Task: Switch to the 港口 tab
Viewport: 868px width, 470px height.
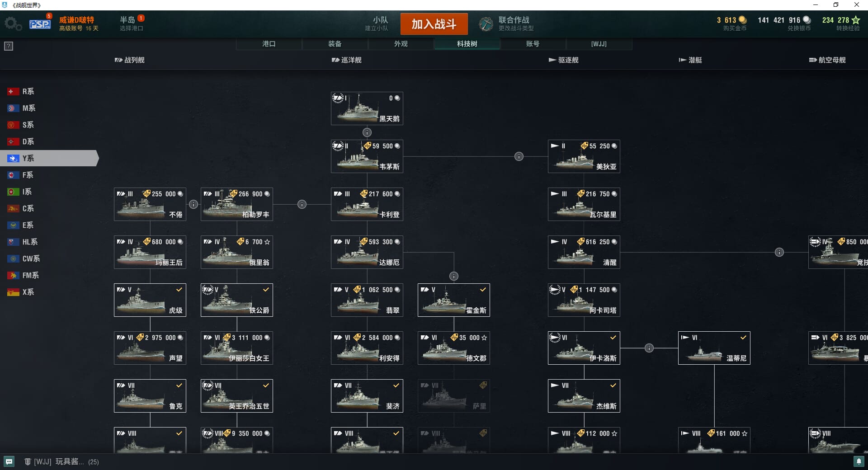Action: (x=269, y=44)
